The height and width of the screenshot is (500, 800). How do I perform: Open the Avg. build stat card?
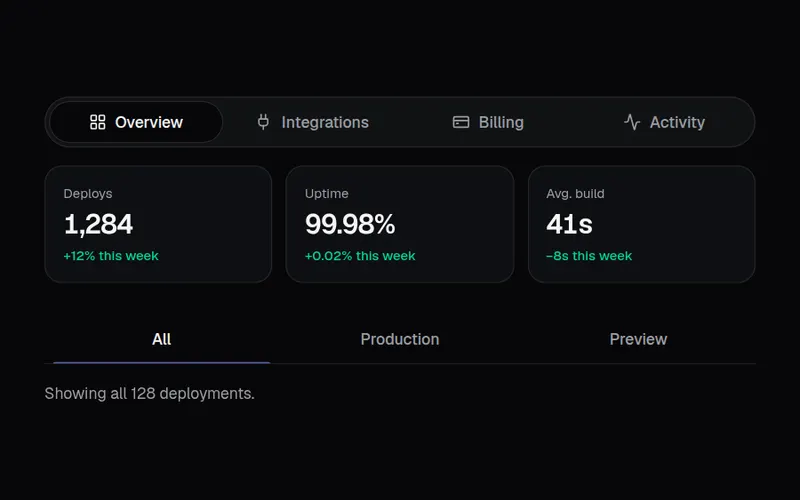click(x=642, y=224)
